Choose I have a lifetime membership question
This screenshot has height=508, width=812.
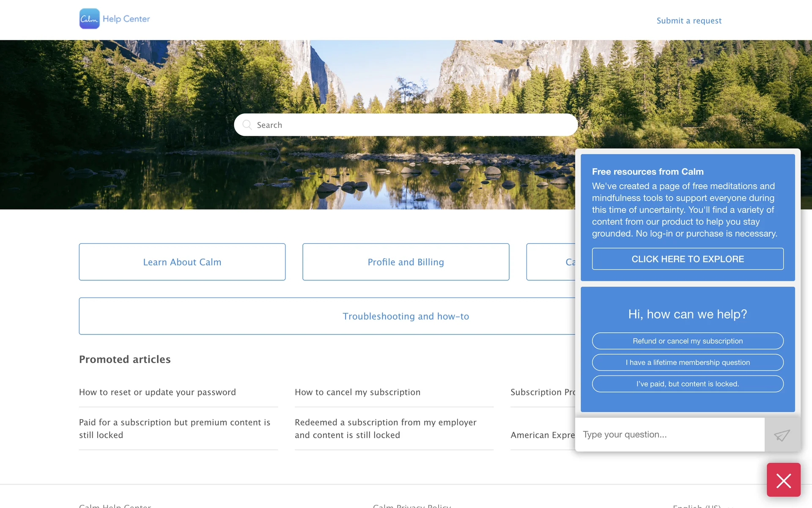(x=687, y=363)
